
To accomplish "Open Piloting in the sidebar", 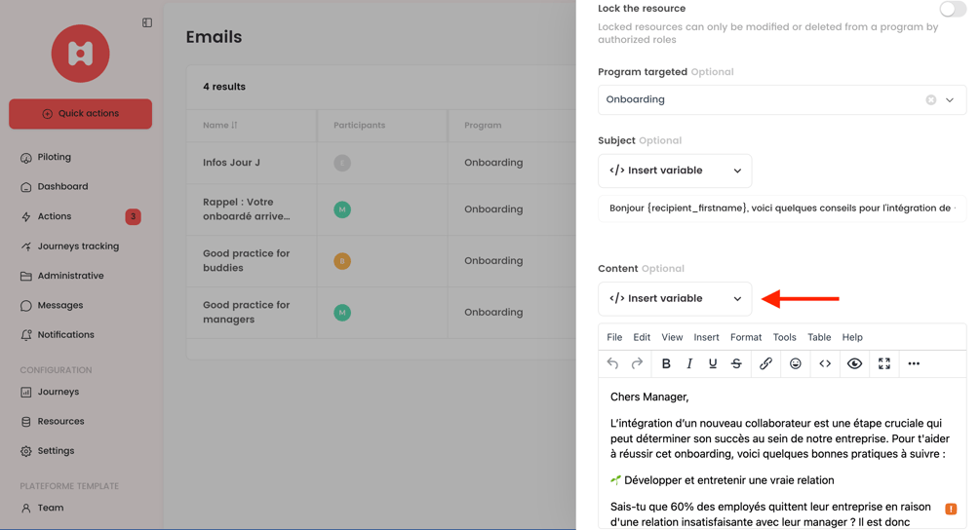I will (54, 157).
